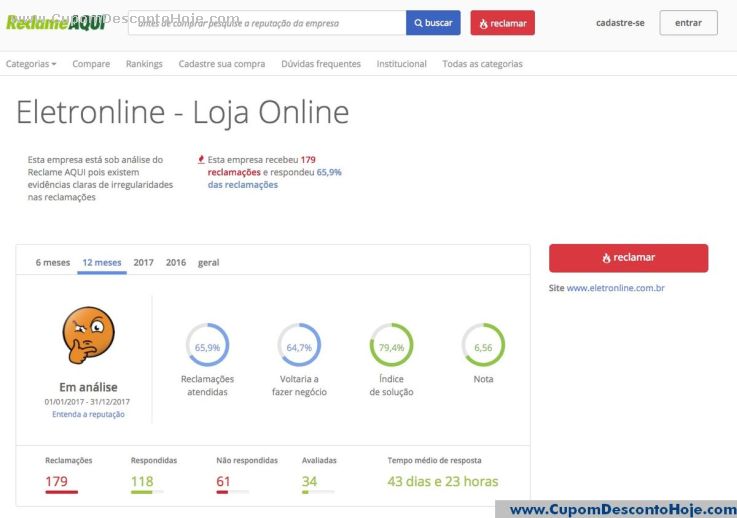The height and width of the screenshot is (518, 737).
Task: Click the 179 reclamações highlighted text
Action: coord(261,166)
